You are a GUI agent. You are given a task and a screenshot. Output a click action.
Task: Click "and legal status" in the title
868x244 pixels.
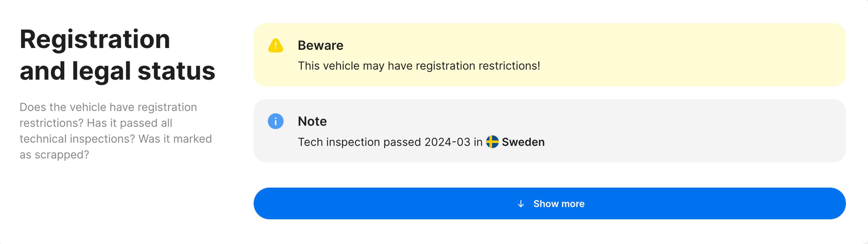point(117,71)
